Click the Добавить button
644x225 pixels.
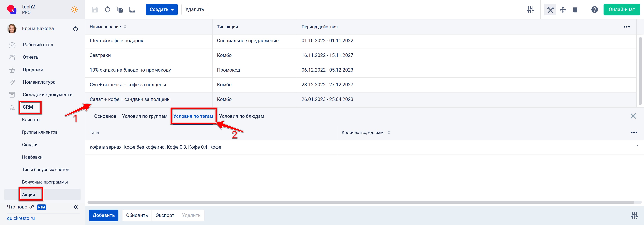coord(104,215)
